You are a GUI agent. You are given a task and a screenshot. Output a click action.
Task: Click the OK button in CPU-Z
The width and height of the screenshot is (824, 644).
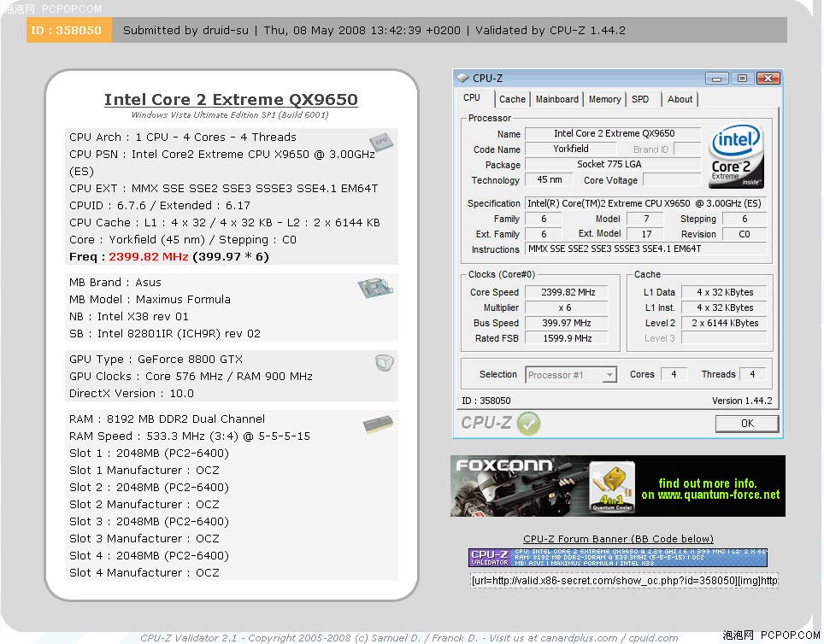tap(747, 424)
